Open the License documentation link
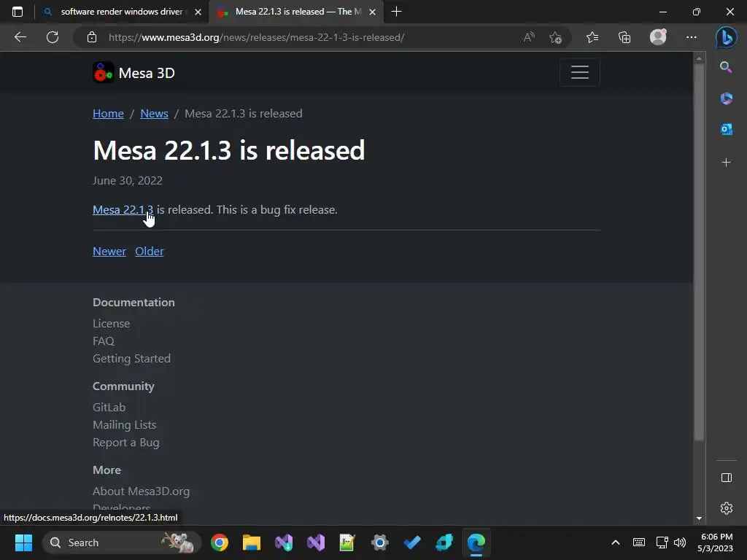 click(x=111, y=323)
